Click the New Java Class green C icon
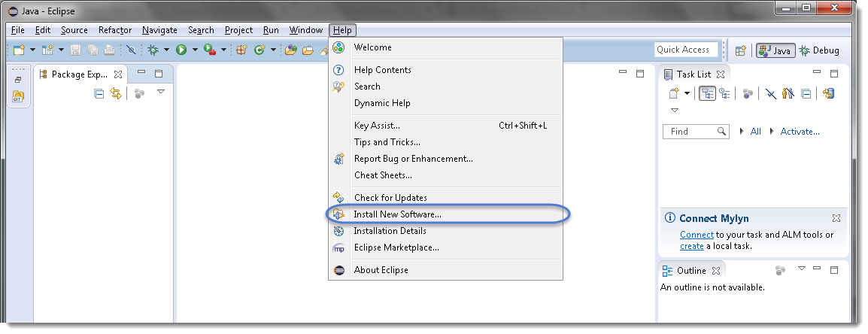 259,50
